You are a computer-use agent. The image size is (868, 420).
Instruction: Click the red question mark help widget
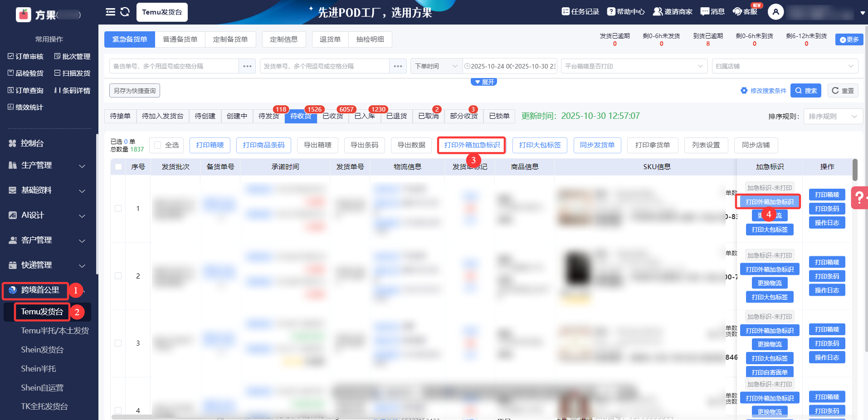coord(859,197)
